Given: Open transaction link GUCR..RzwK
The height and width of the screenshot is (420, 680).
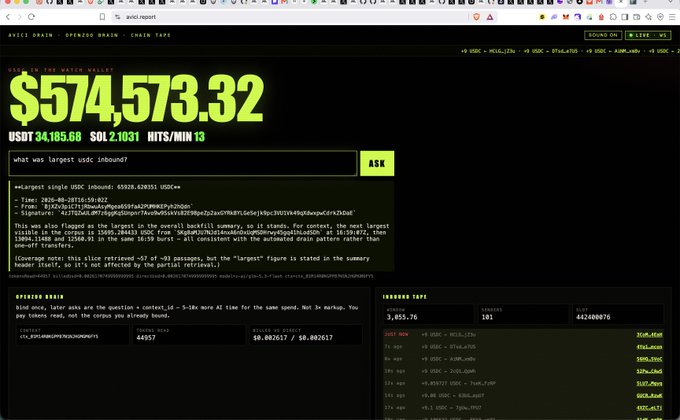Looking at the screenshot, I should [x=649, y=395].
